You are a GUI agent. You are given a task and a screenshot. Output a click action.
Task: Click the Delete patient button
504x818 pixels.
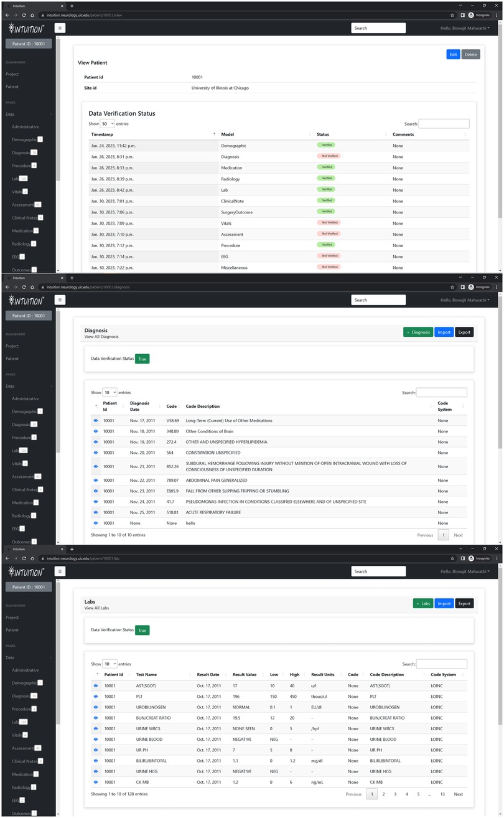[x=471, y=54]
